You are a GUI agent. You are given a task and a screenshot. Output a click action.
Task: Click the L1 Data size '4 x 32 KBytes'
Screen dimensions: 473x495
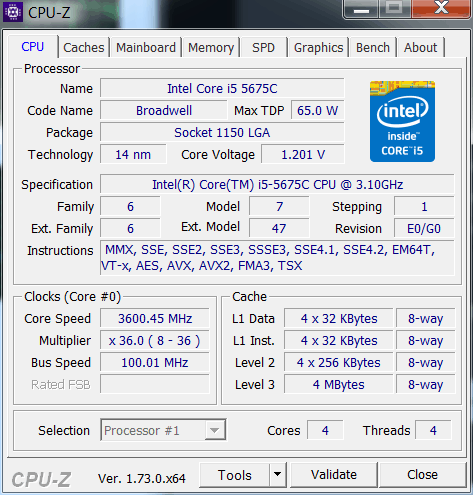pos(339,319)
